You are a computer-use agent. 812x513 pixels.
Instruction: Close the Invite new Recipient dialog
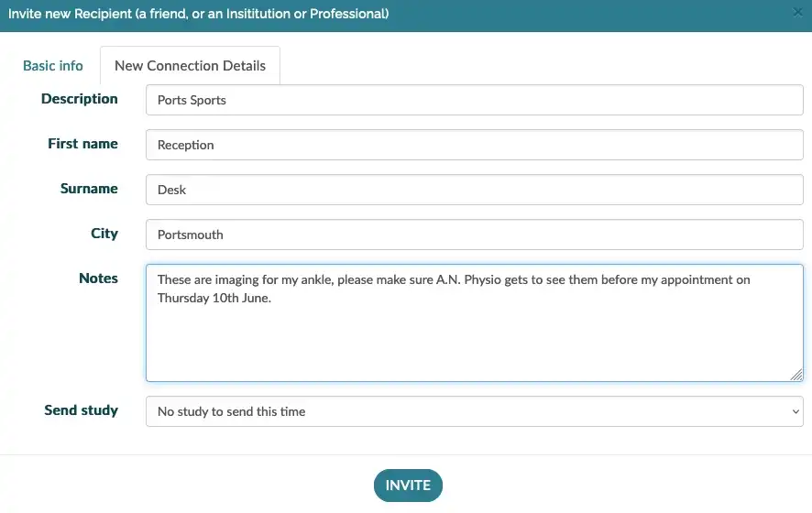[x=797, y=12]
